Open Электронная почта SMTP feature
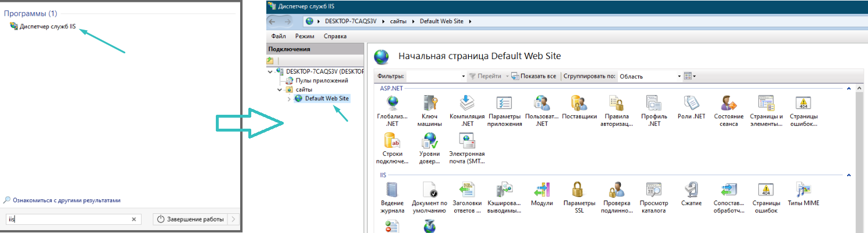The height and width of the screenshot is (233, 868). point(467,148)
